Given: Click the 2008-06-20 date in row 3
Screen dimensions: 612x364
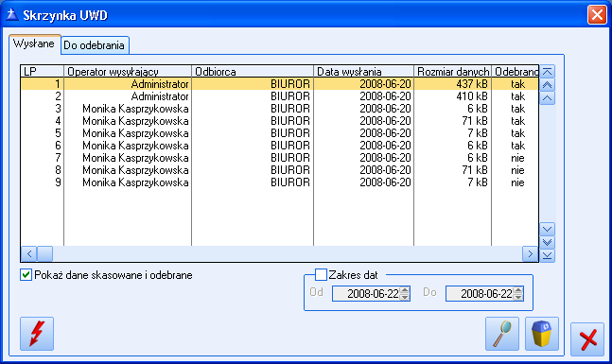Looking at the screenshot, I should [x=385, y=109].
